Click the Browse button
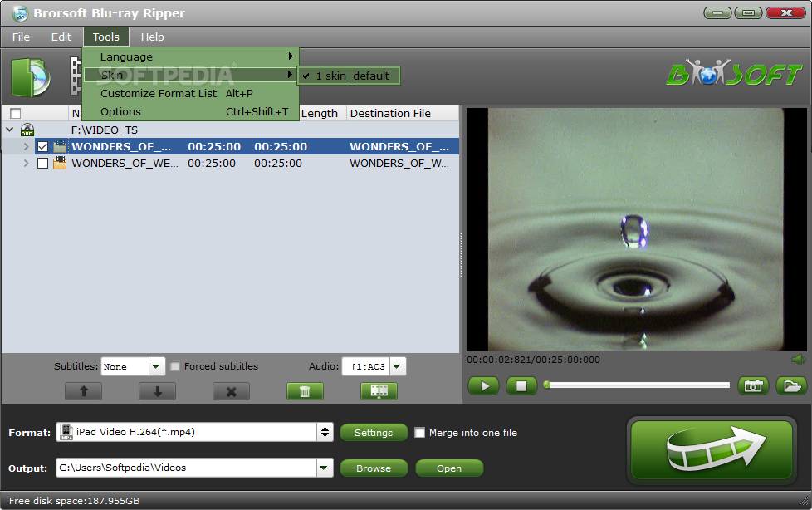 point(374,468)
